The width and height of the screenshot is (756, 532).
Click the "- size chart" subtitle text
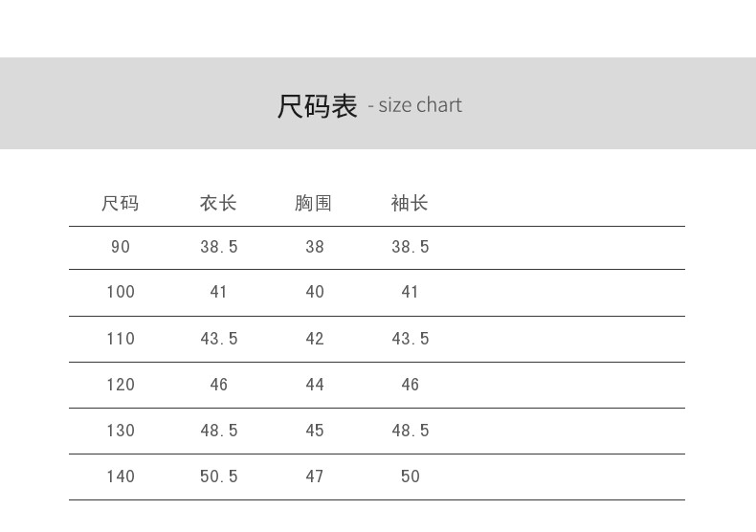point(415,105)
